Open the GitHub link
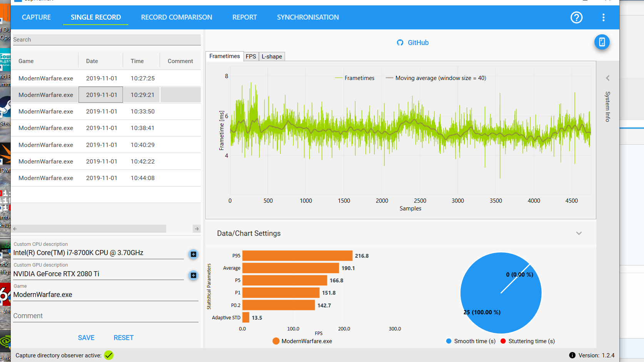 418,43
